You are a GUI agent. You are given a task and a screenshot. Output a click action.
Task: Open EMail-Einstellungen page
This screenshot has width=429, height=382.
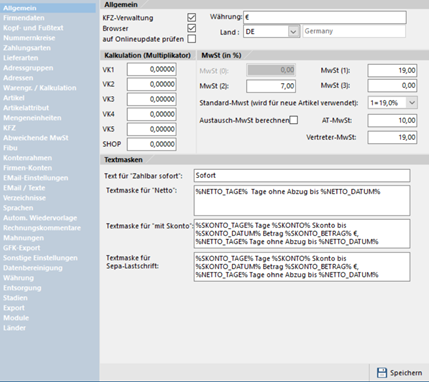pos(36,178)
